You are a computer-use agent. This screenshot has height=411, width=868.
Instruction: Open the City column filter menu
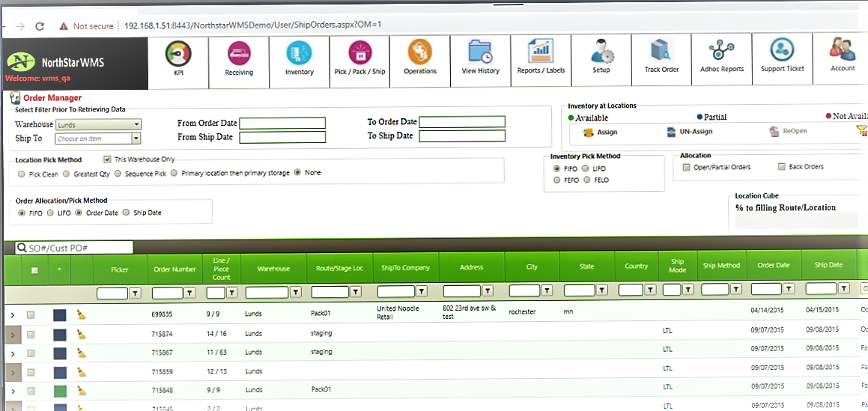[547, 290]
